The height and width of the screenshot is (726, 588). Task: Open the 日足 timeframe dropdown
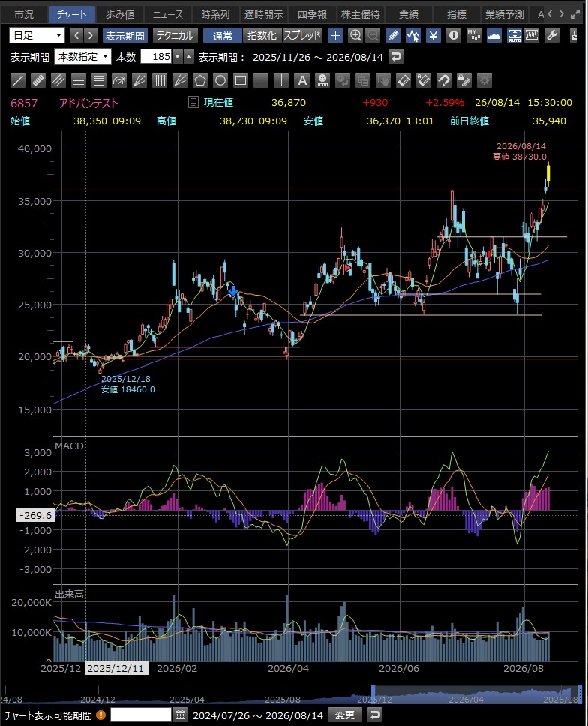tap(37, 35)
